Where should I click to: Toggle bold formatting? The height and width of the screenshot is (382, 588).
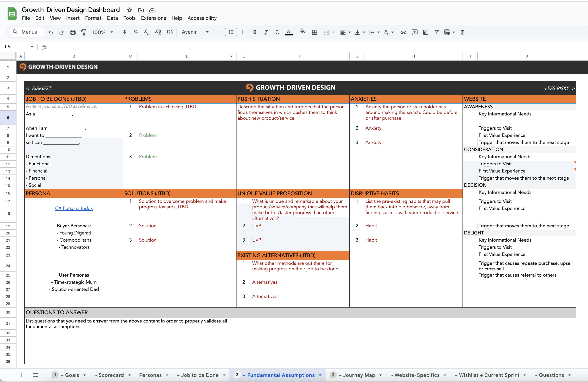(255, 32)
